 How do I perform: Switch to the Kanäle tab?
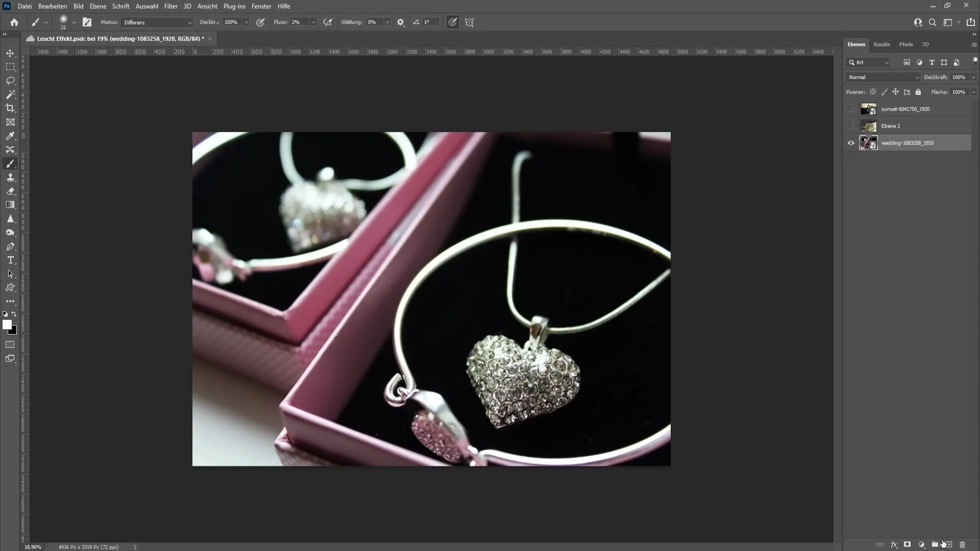pos(881,44)
